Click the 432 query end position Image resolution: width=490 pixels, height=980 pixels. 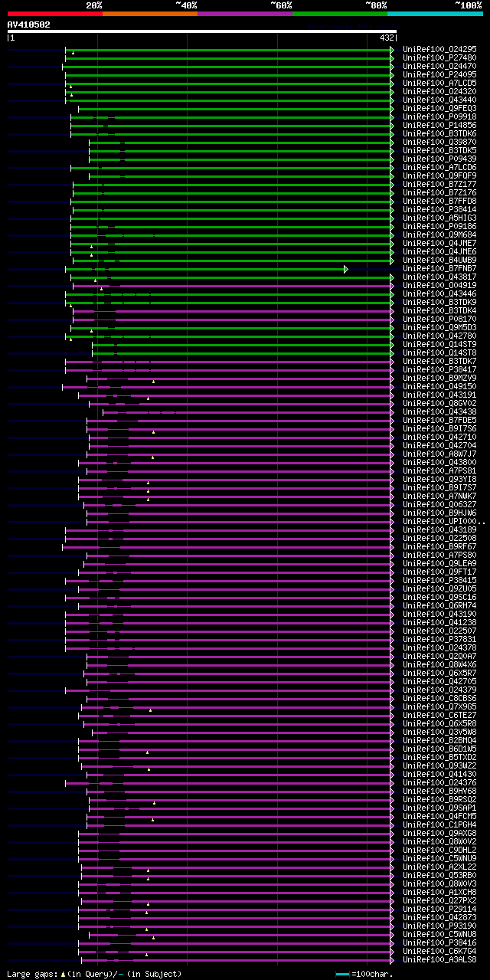[387, 38]
